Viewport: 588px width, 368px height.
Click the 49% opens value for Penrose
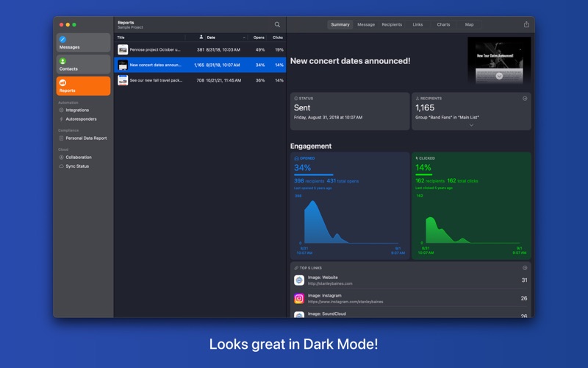coord(260,49)
